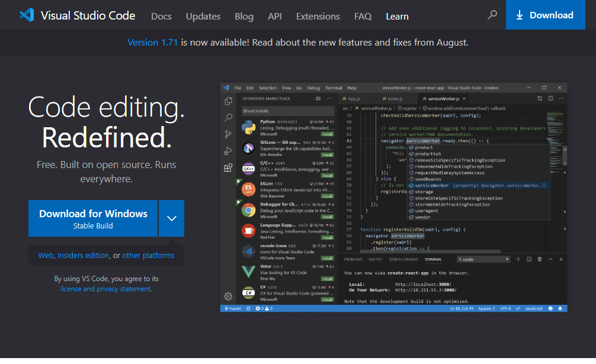Open the website search magnifier icon

[492, 15]
